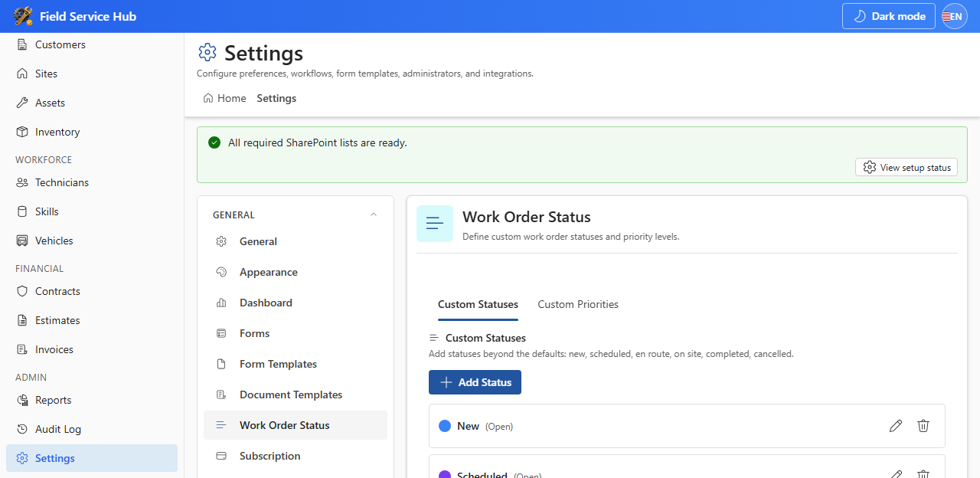Open Document Templates settings
The width and height of the screenshot is (980, 478).
pyautogui.click(x=296, y=395)
